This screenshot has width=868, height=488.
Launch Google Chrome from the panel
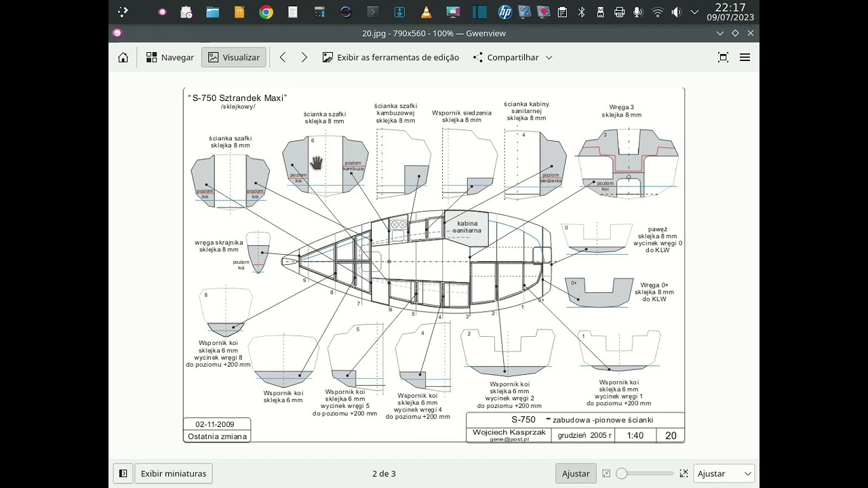click(x=266, y=12)
